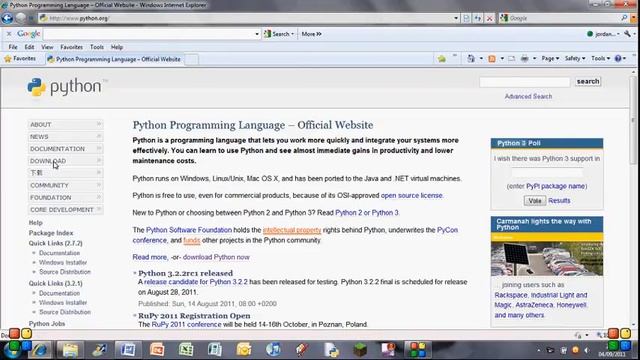This screenshot has width=640, height=360.
Task: Click the Compatibility View icon in address bar
Action: pos(466,18)
